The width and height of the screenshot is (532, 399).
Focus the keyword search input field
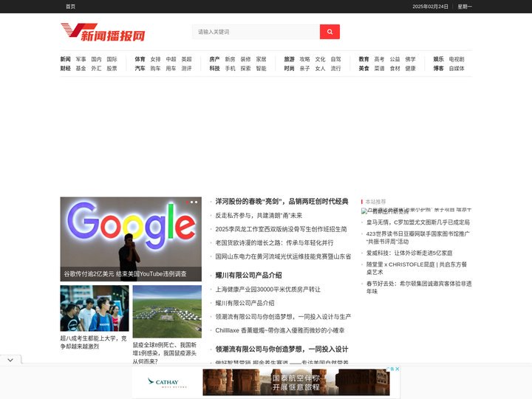256,32
